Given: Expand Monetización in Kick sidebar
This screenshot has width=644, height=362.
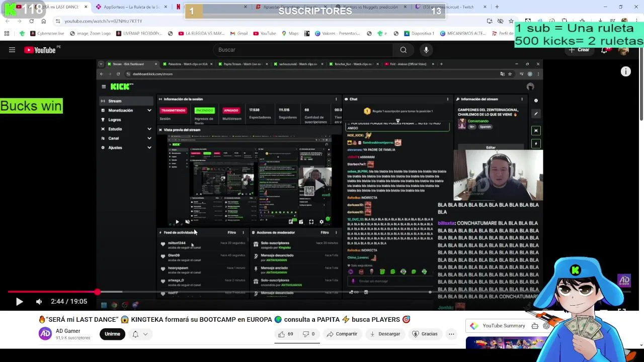Looking at the screenshot, I should (x=126, y=111).
